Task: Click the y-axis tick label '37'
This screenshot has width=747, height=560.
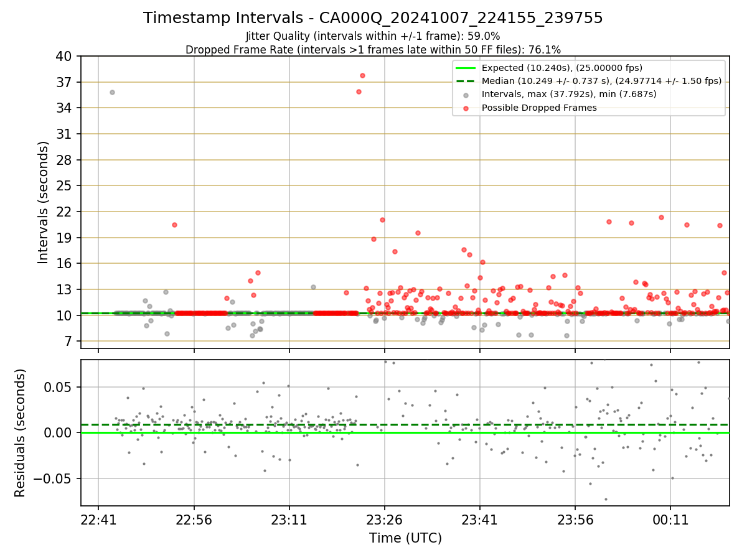Action: [66, 82]
